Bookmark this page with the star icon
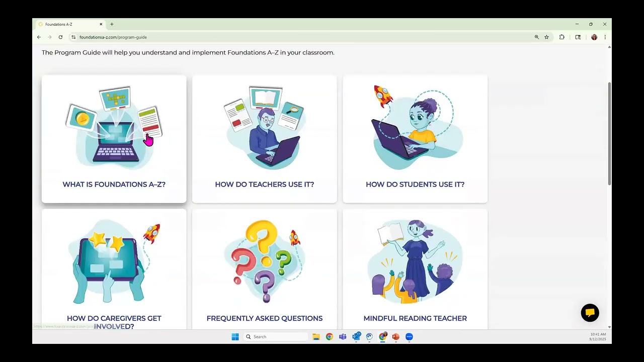The height and width of the screenshot is (362, 644). (x=546, y=37)
